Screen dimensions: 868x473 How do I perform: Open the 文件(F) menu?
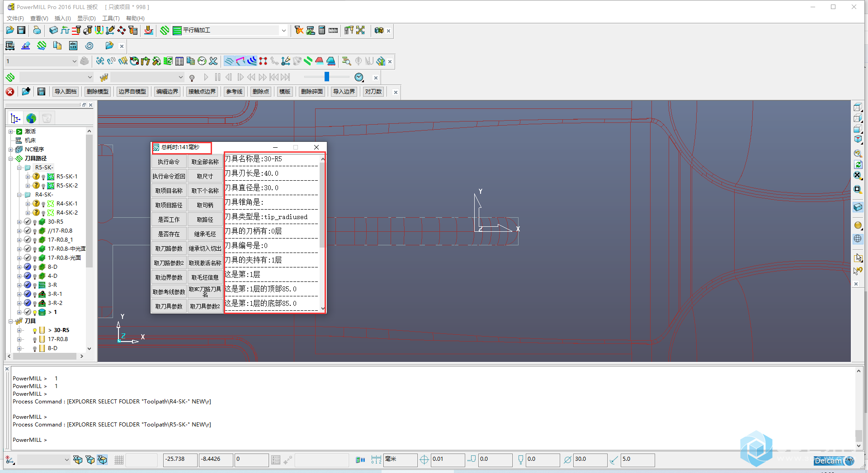[x=15, y=19]
